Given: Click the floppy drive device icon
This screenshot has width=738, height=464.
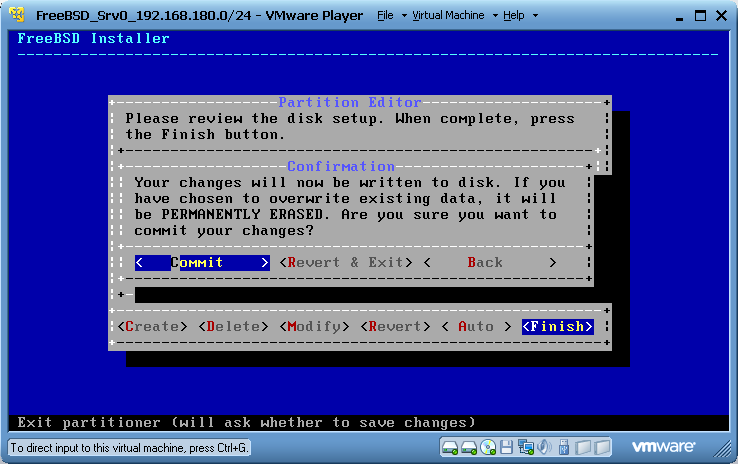Looking at the screenshot, I should click(x=506, y=447).
